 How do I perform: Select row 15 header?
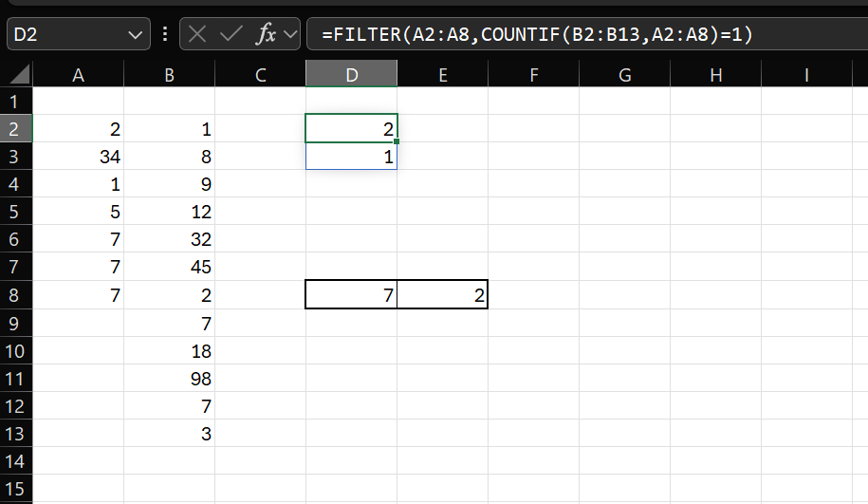click(16, 489)
